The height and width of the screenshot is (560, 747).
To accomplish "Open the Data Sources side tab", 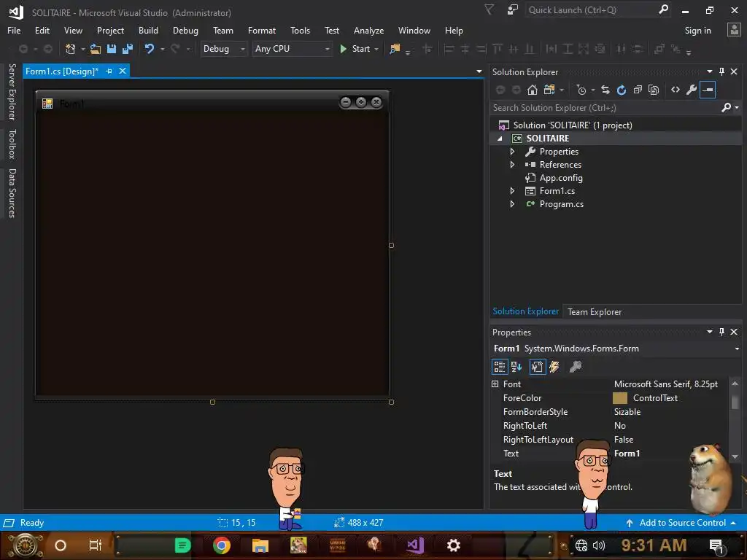I will pyautogui.click(x=12, y=192).
